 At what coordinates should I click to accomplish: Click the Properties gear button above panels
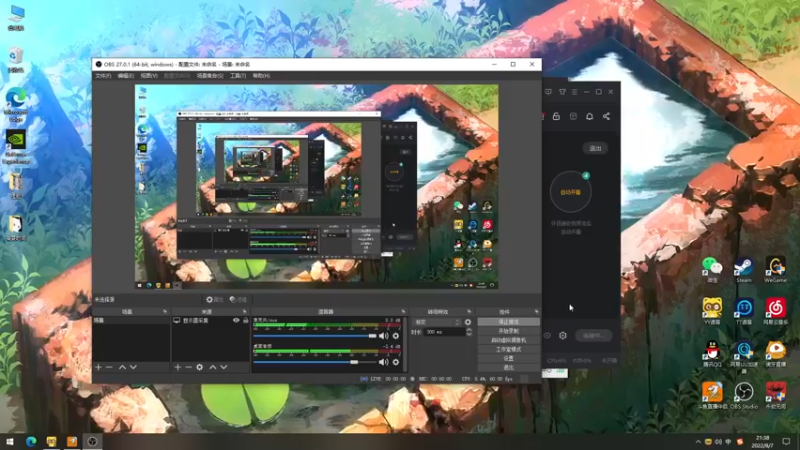pyautogui.click(x=214, y=299)
